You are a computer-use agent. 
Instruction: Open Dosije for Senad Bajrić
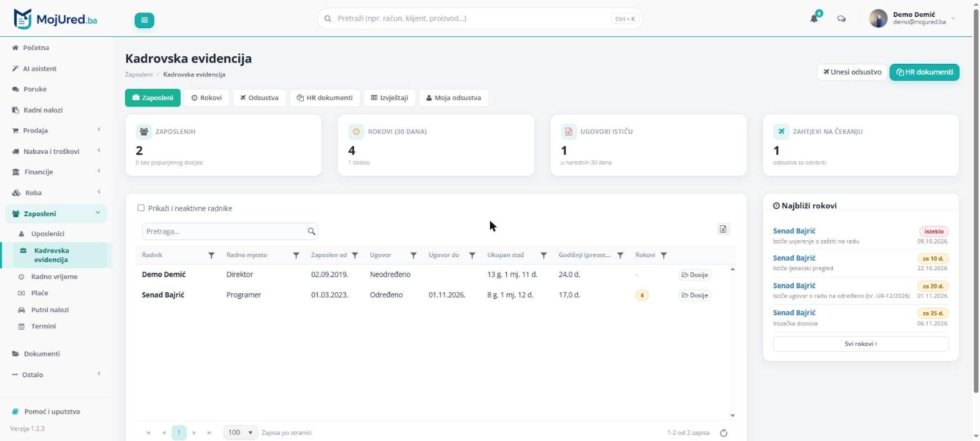pyautogui.click(x=694, y=295)
